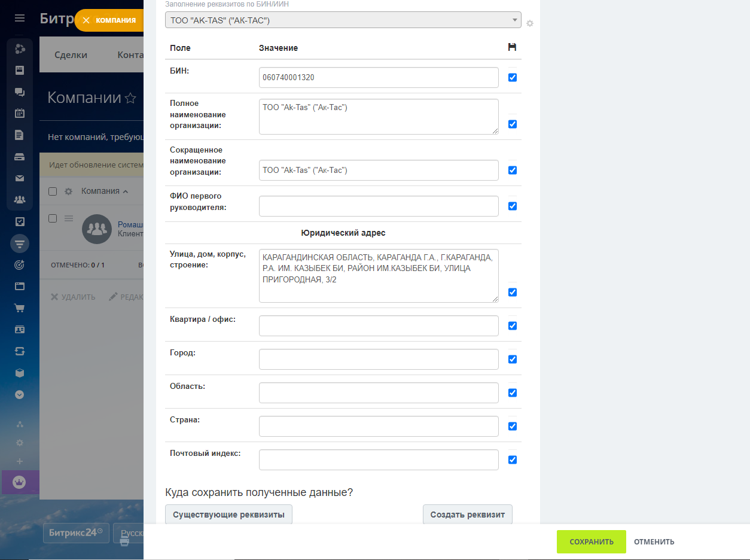Open the chat messages sidebar icon
The image size is (750, 560).
pyautogui.click(x=20, y=92)
